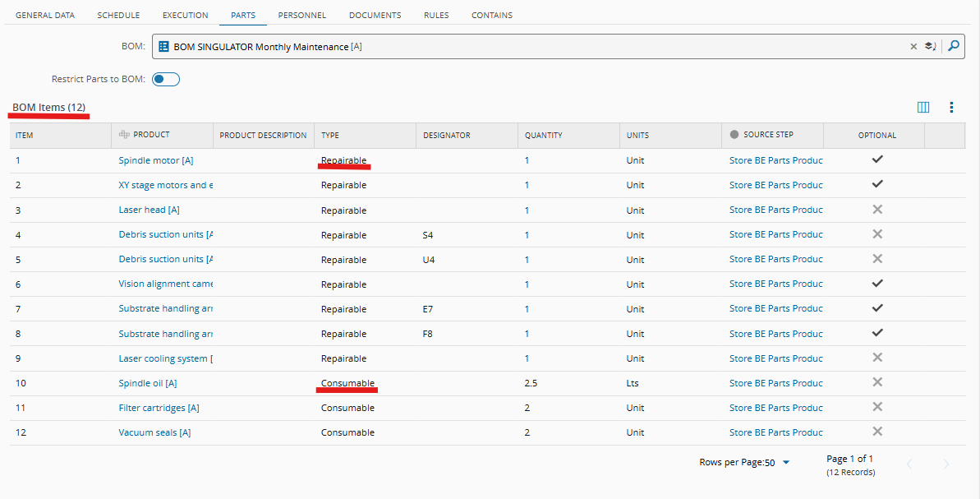Open source step link for Vacuum seals row

776,432
